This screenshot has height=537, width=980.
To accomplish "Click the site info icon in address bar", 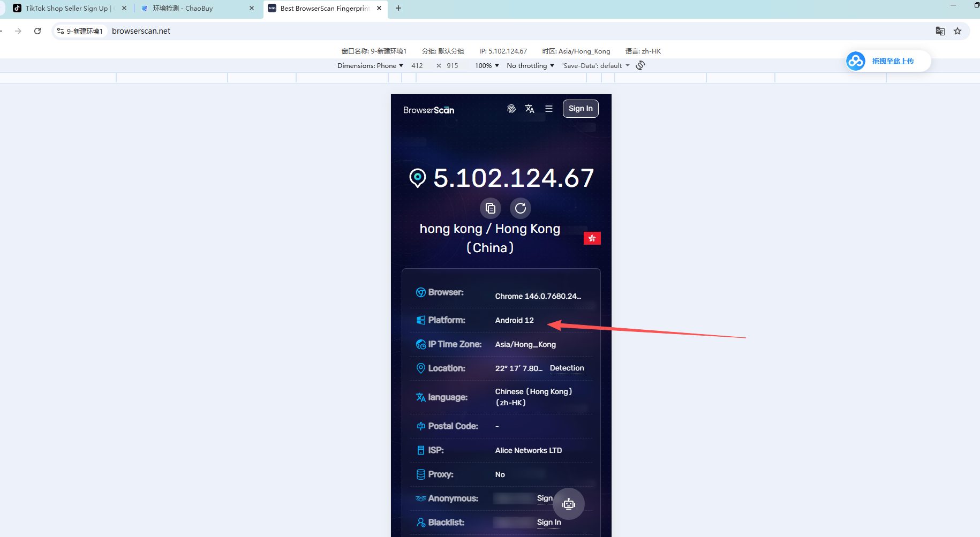I will (61, 31).
